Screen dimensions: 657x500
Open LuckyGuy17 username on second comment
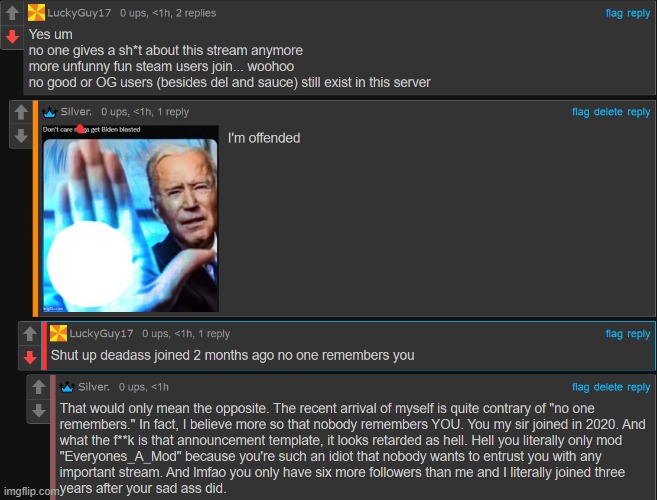pyautogui.click(x=101, y=334)
